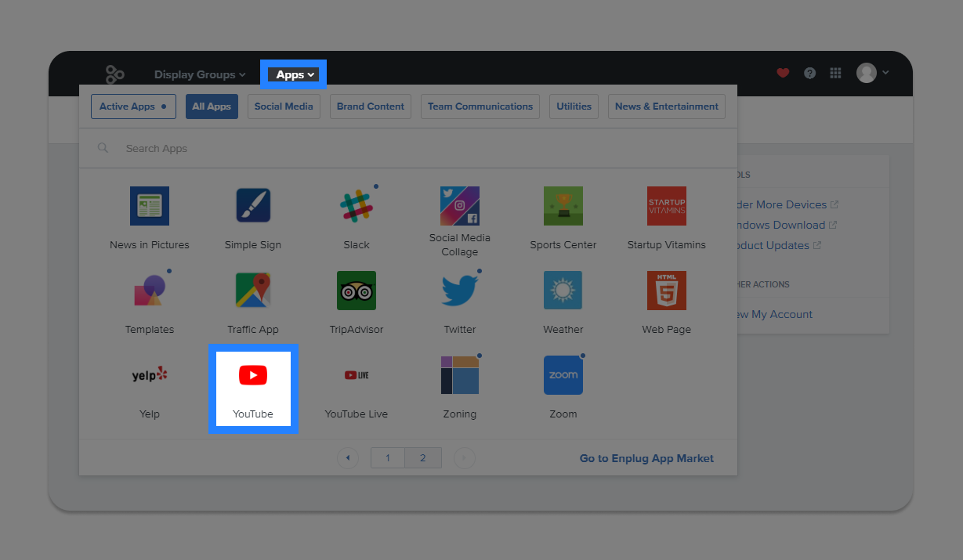Open the YouTube app
Screen dimensions: 963x560
coord(253,388)
